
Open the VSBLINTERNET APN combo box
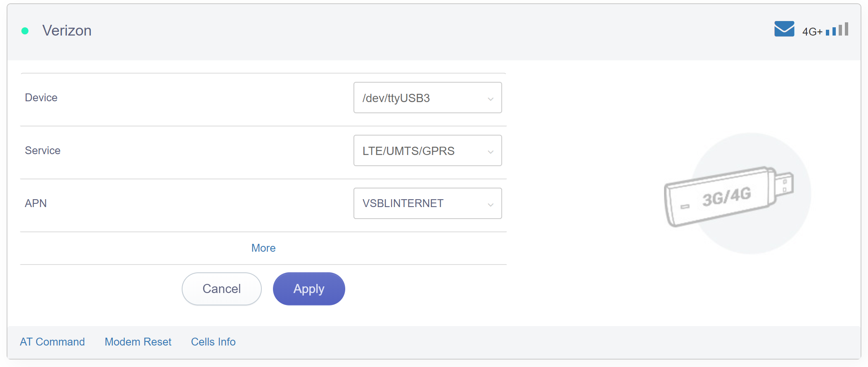pos(428,203)
